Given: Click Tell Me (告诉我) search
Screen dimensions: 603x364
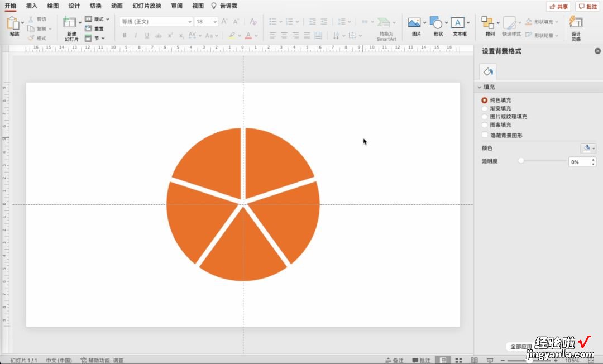Looking at the screenshot, I should tap(224, 6).
